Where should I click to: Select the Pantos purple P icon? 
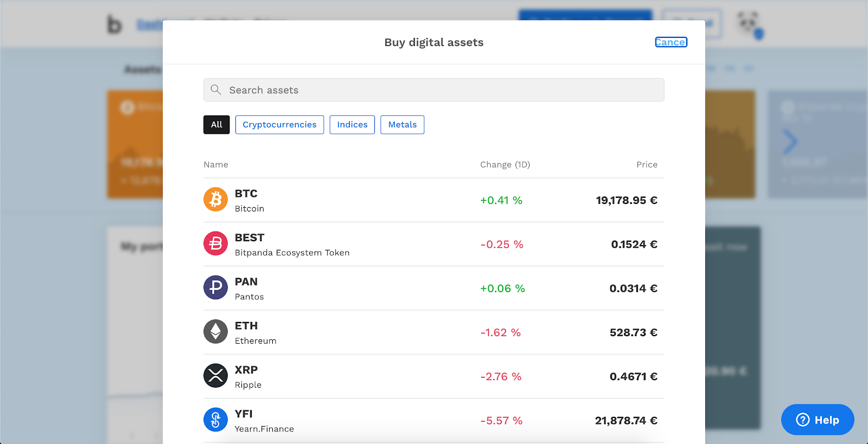pyautogui.click(x=215, y=287)
